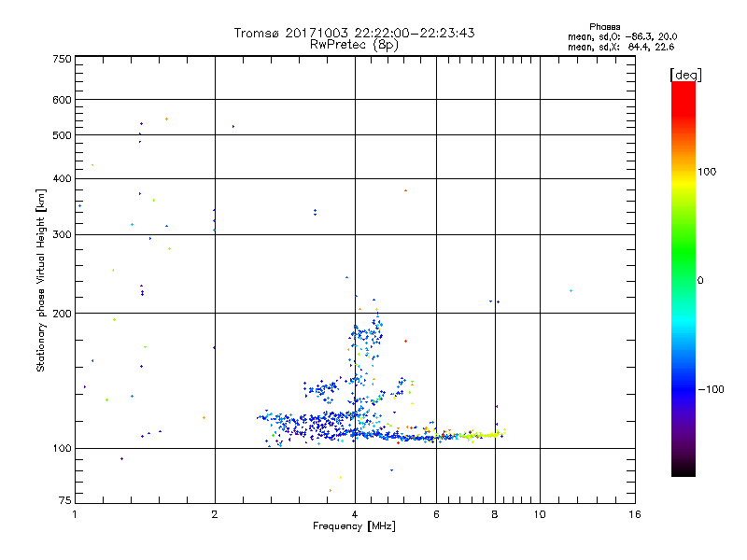Image resolution: width=747 pixels, height=560 pixels.
Task: Click the colorbar label '100'
Action: point(707,172)
